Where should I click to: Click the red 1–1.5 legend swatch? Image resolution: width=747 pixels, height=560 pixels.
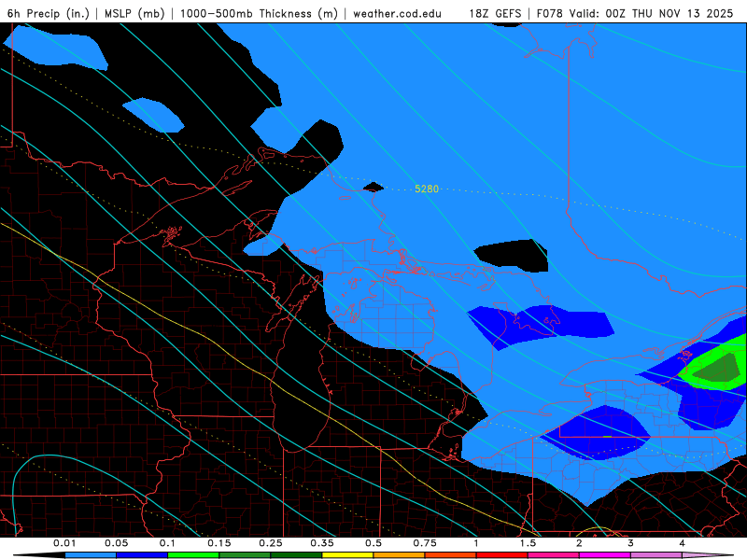tap(502, 555)
